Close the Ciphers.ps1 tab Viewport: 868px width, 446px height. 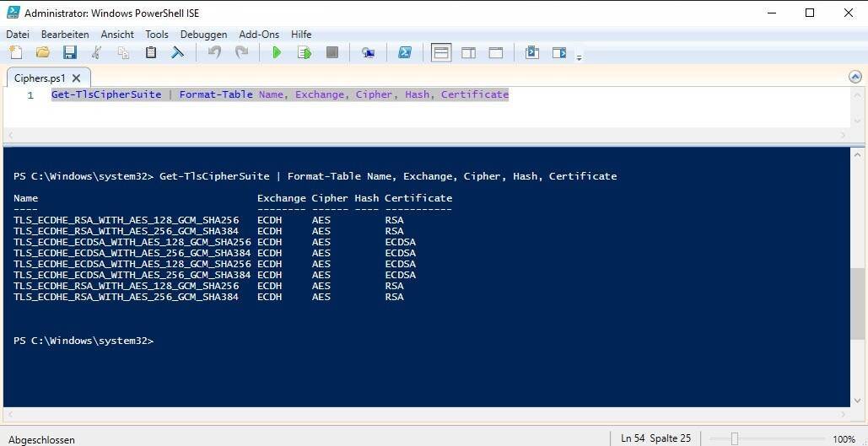tap(76, 78)
